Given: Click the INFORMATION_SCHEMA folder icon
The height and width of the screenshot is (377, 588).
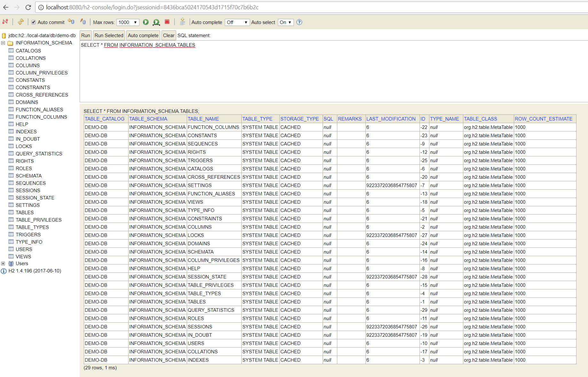Looking at the screenshot, I should (x=10, y=43).
